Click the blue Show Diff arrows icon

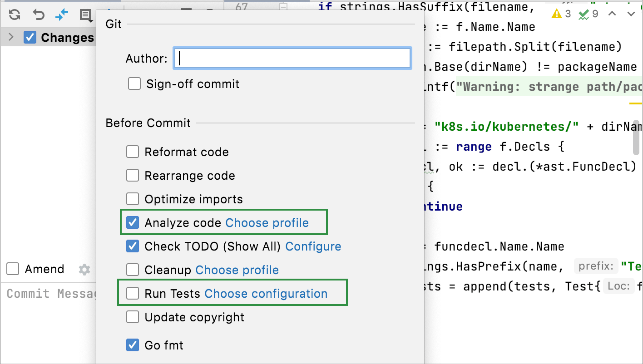62,15
